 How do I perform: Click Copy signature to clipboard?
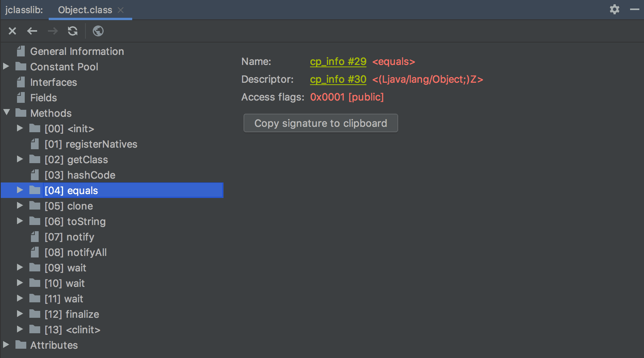(320, 123)
